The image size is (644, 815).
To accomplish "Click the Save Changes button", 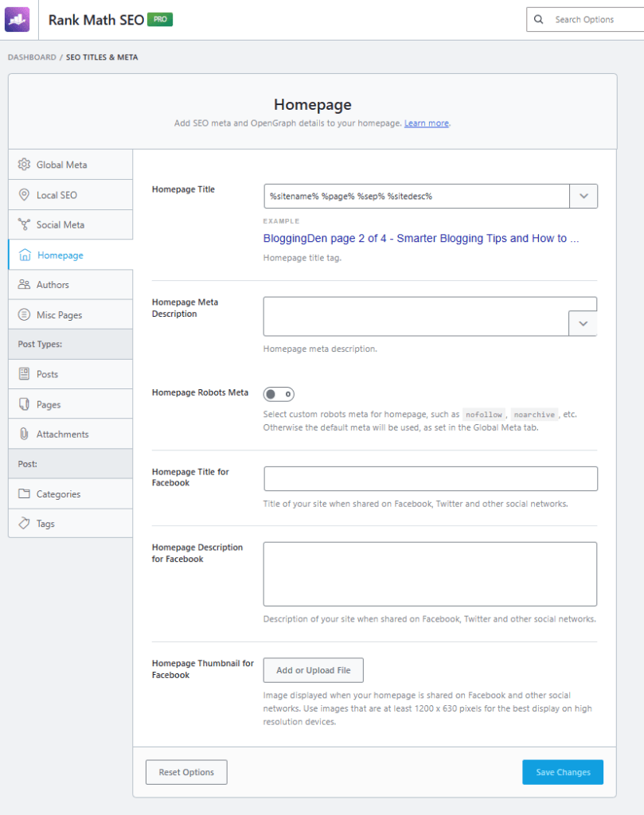I will coord(563,772).
